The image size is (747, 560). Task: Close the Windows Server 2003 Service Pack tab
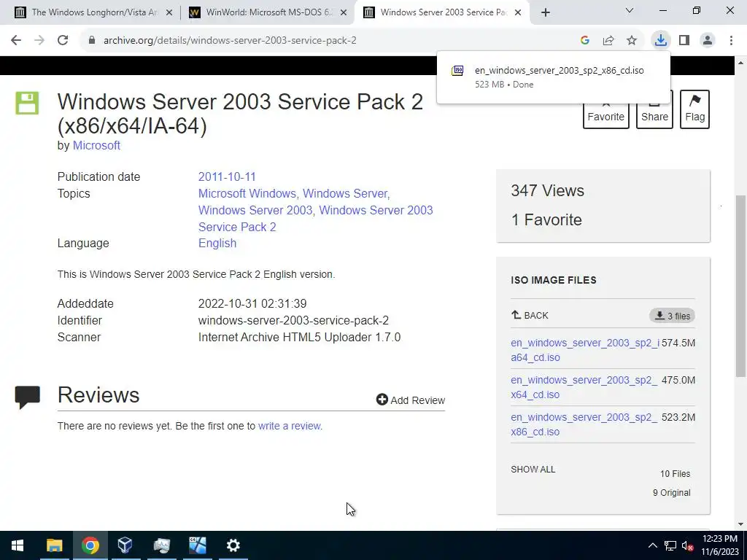(519, 12)
